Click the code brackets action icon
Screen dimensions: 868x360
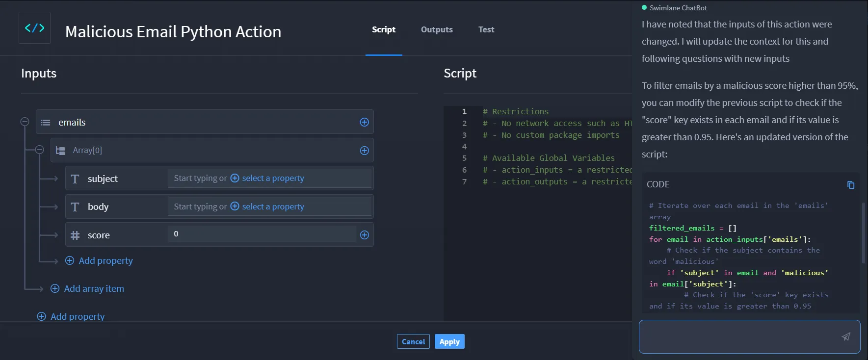point(34,28)
